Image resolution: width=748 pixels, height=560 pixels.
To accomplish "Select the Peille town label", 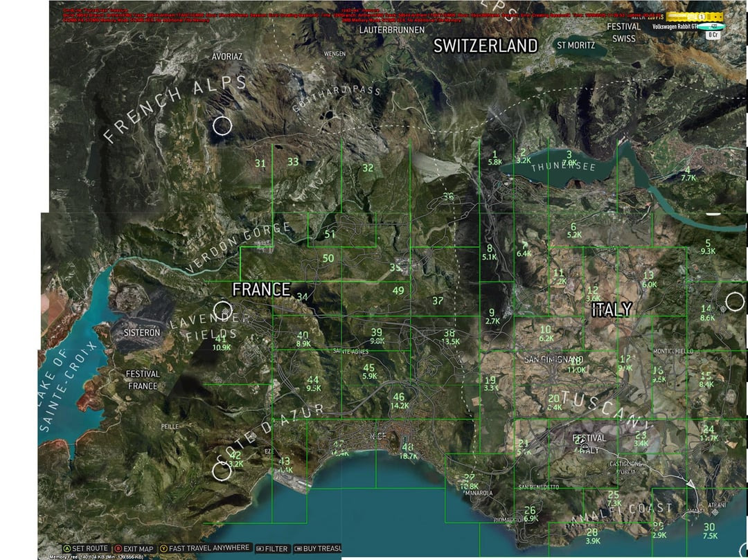I will point(170,426).
